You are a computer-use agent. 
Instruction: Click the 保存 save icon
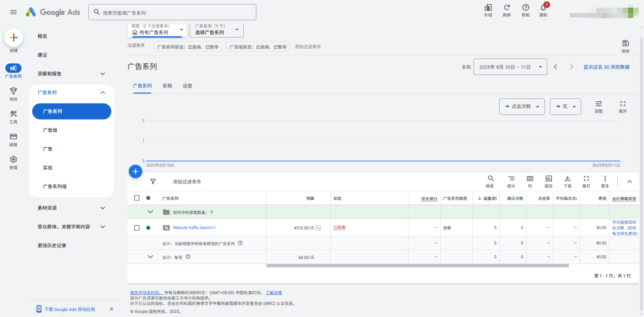click(626, 43)
